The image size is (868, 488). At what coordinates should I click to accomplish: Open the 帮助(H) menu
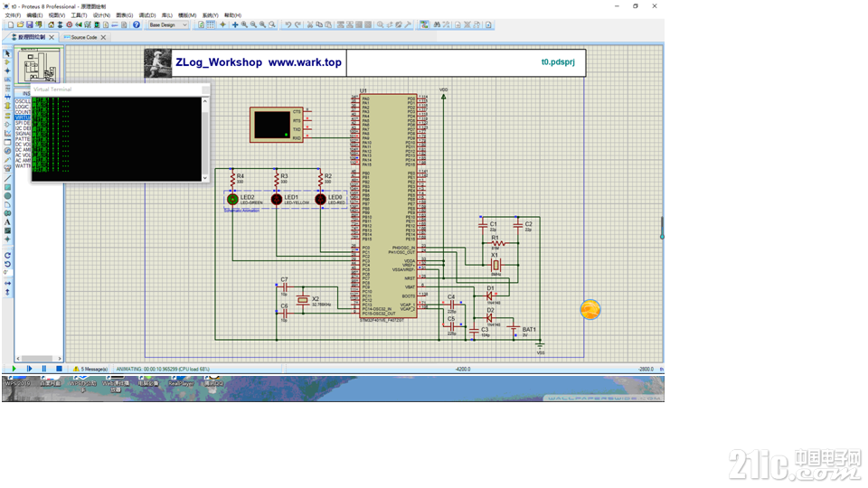(232, 15)
